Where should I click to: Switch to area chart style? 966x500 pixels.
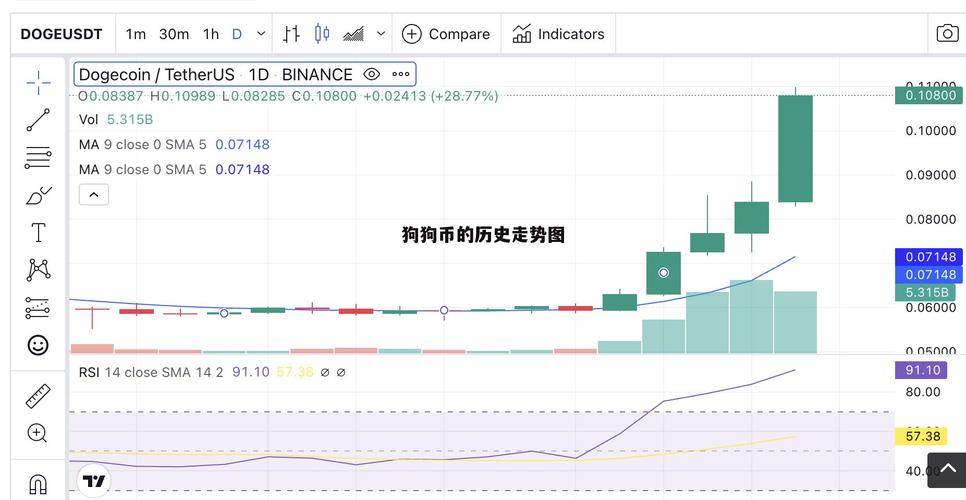coord(354,34)
